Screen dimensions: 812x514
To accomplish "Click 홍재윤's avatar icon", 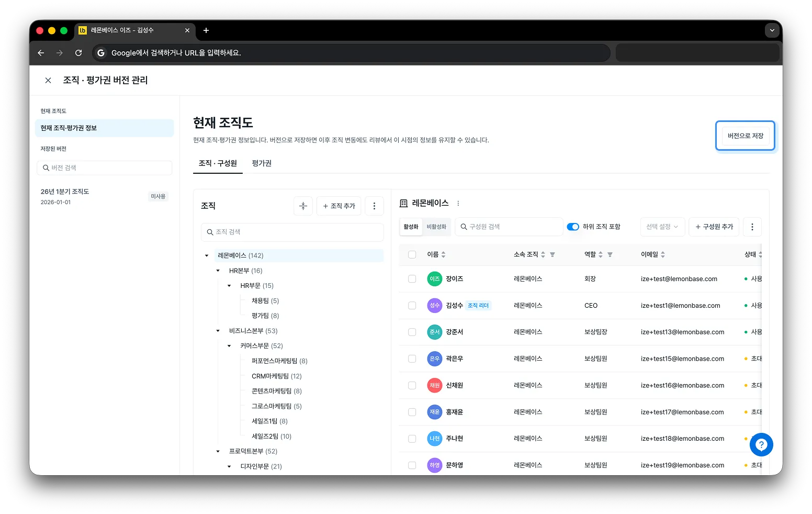I will (435, 412).
